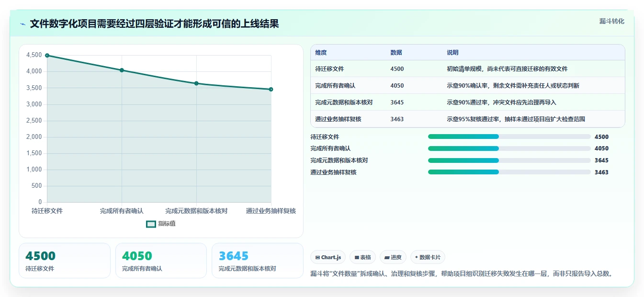Click the icon in the 进度 chip

click(387, 257)
